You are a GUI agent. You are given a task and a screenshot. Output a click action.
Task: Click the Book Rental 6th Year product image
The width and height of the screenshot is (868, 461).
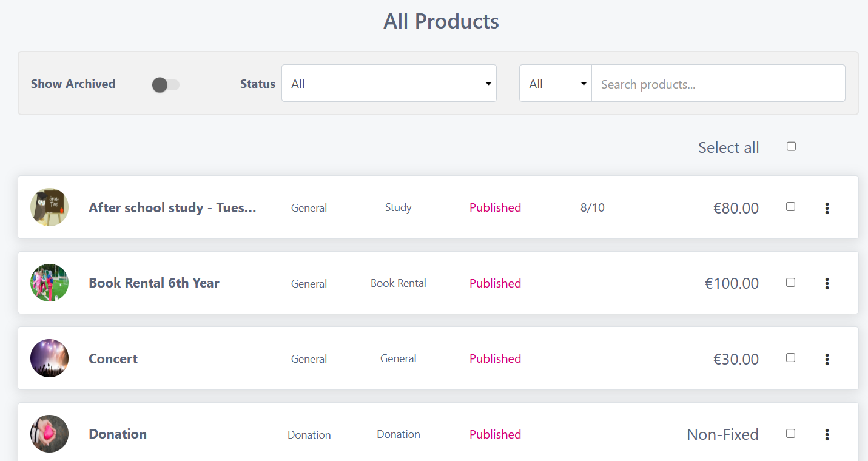pos(49,283)
